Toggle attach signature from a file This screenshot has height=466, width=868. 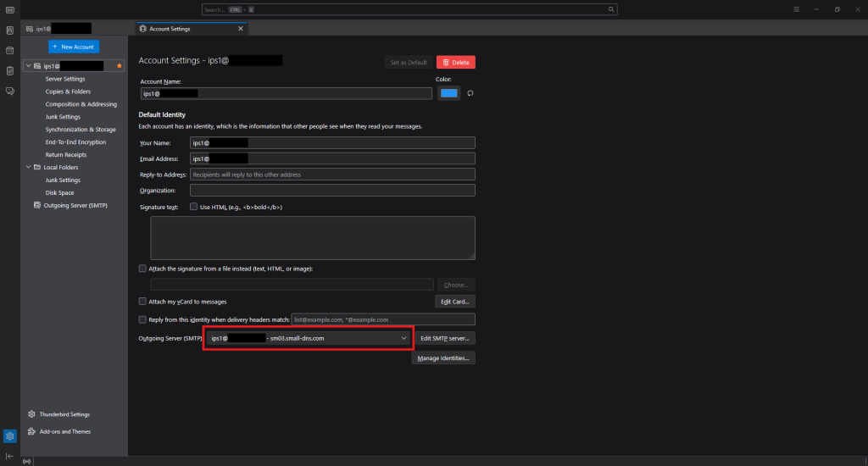(x=142, y=269)
